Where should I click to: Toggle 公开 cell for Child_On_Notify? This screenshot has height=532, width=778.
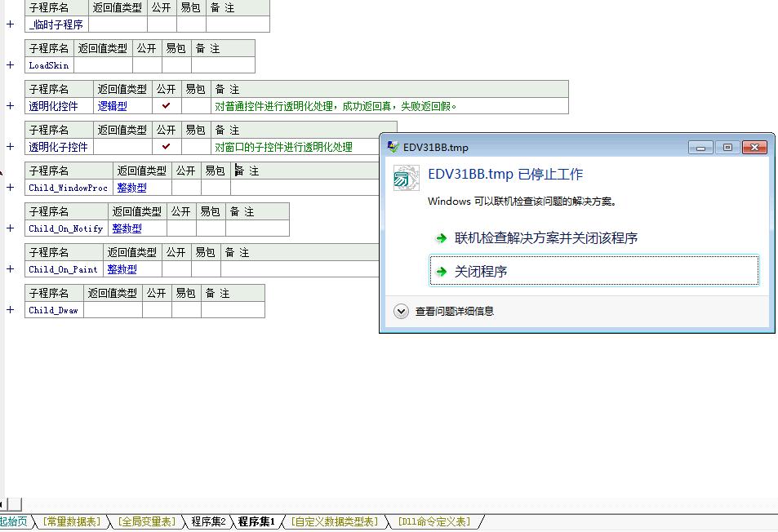tap(181, 228)
